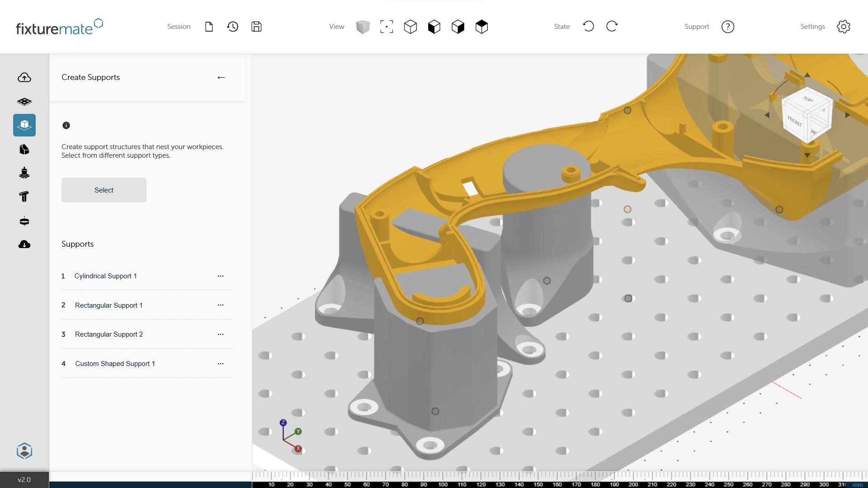Save the current session
Viewport: 868px width, 488px height.
point(256,27)
